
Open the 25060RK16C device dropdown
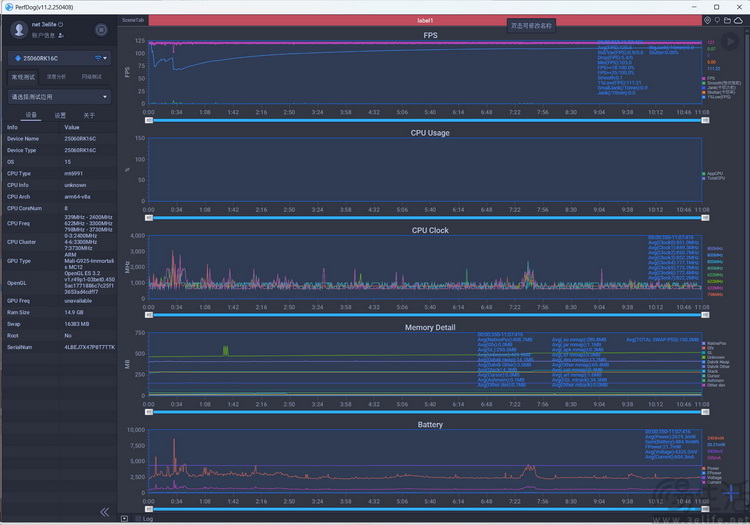point(59,58)
